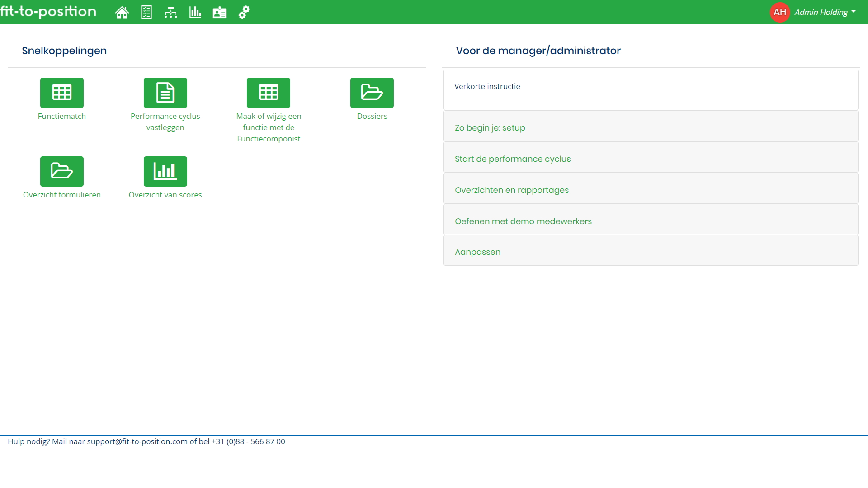Open the Performance cyclus vastleggen tile icon

pos(165,93)
